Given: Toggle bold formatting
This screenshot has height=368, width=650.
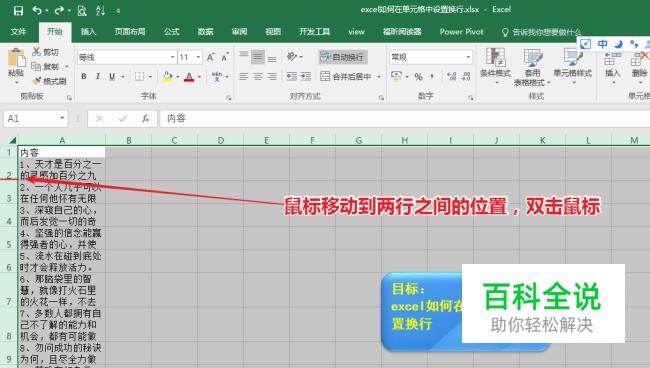Looking at the screenshot, I should (x=84, y=76).
